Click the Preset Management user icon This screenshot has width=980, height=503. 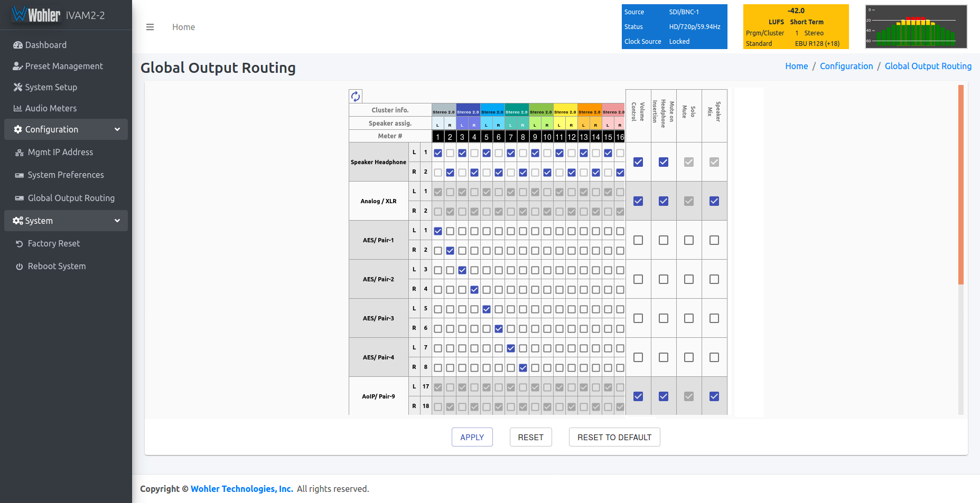[x=18, y=66]
